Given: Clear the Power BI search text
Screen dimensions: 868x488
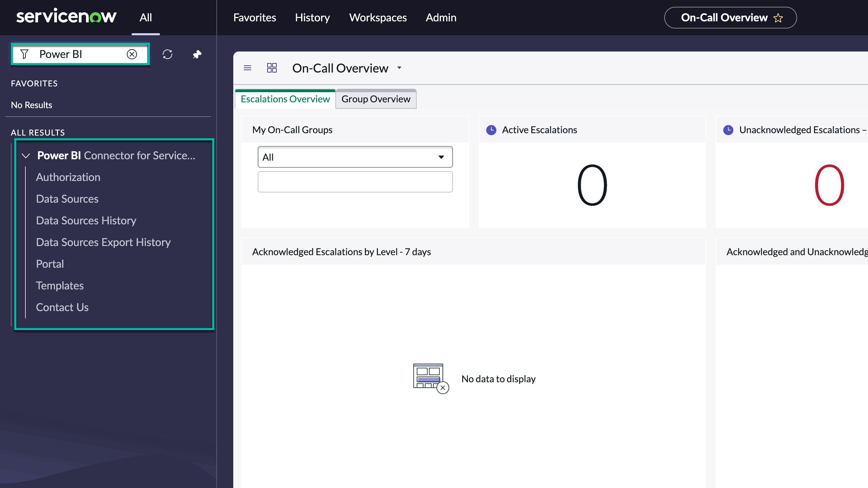Looking at the screenshot, I should click(x=132, y=54).
